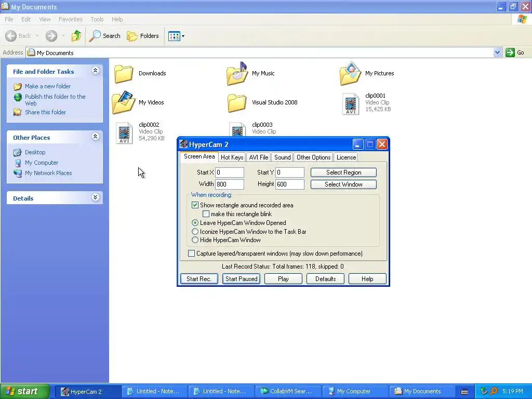Click the magnifier tray icon

[x=494, y=391]
